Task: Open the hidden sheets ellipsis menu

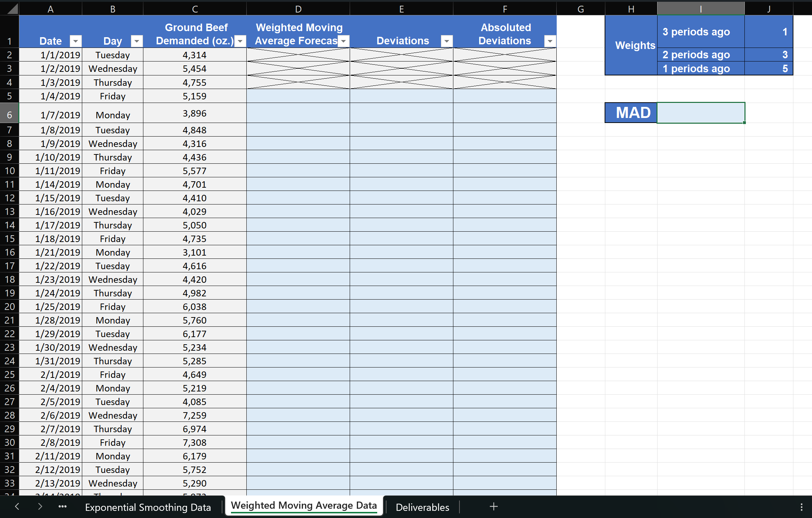Action: [63, 507]
